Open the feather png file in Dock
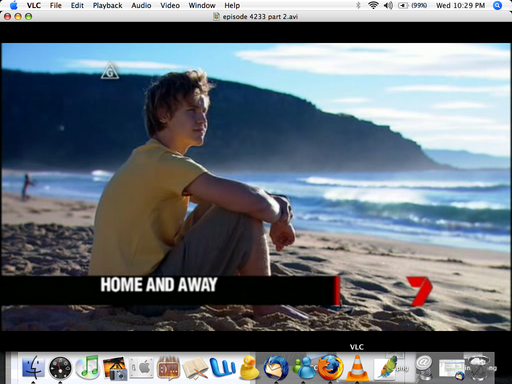This screenshot has width=512, height=384. tap(387, 368)
